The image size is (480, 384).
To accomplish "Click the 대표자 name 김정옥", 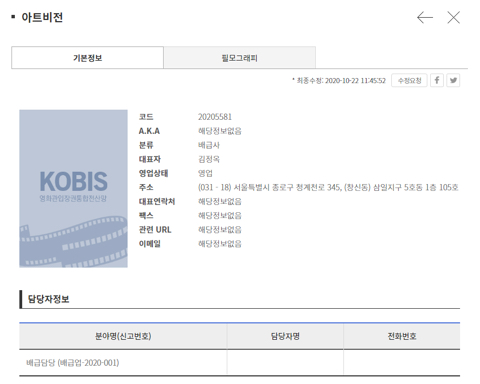I will click(x=209, y=159).
